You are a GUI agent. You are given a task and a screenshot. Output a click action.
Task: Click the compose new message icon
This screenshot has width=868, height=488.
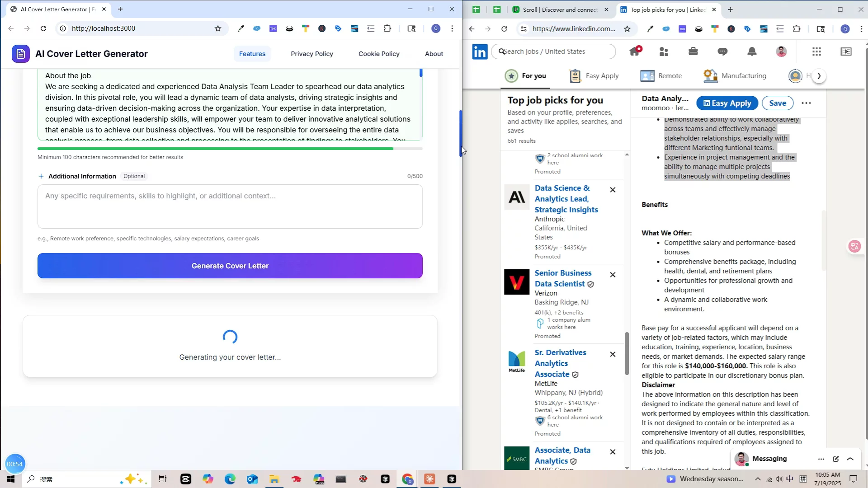[x=835, y=459]
